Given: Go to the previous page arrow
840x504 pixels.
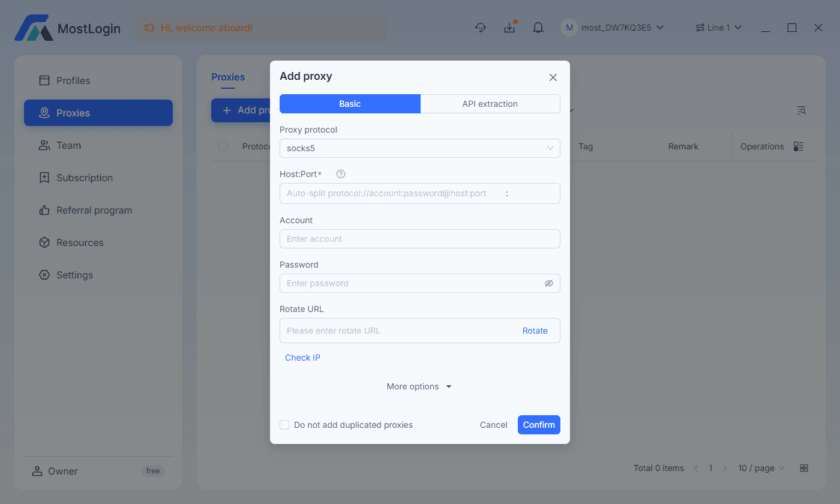Looking at the screenshot, I should (x=696, y=468).
